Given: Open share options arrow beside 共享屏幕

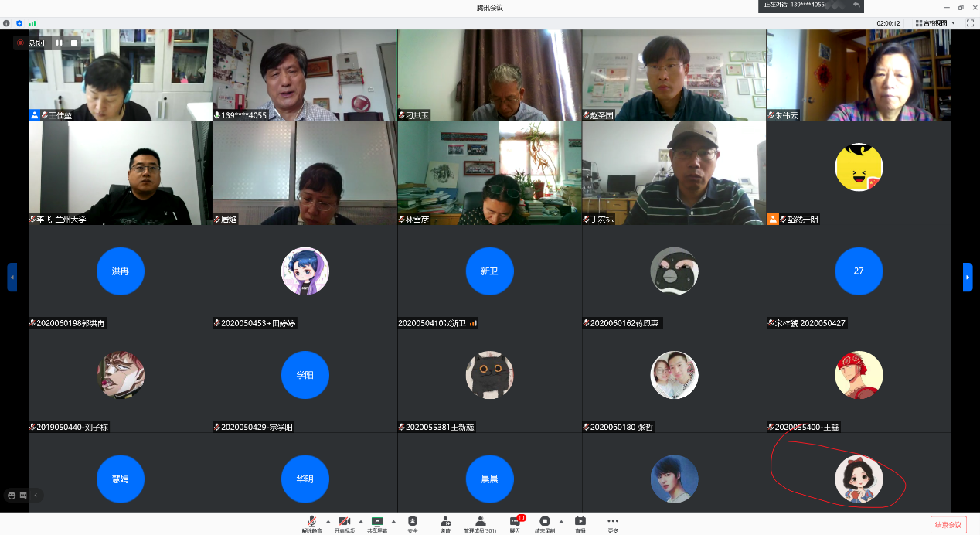Looking at the screenshot, I should pyautogui.click(x=393, y=521).
